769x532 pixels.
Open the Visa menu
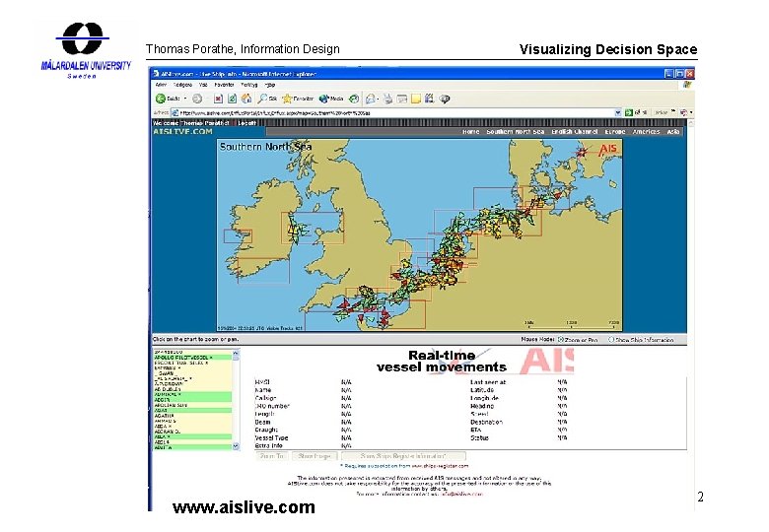(x=203, y=85)
